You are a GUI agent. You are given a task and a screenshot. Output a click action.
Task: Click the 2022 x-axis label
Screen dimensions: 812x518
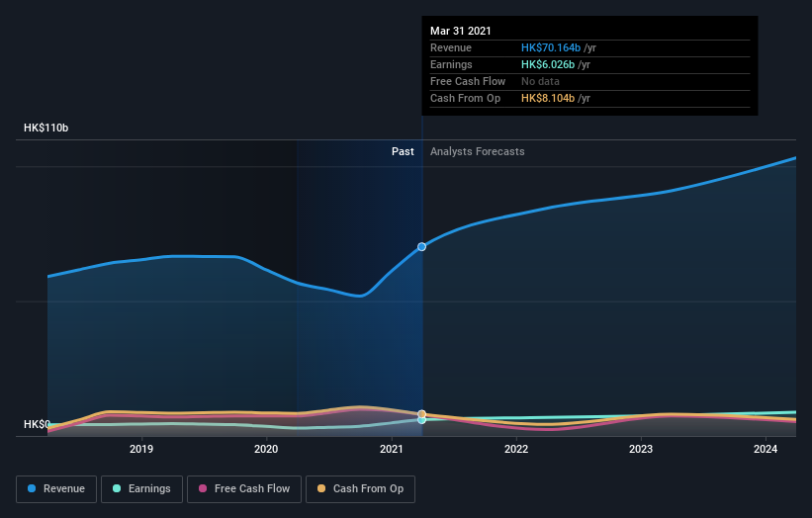click(x=516, y=449)
